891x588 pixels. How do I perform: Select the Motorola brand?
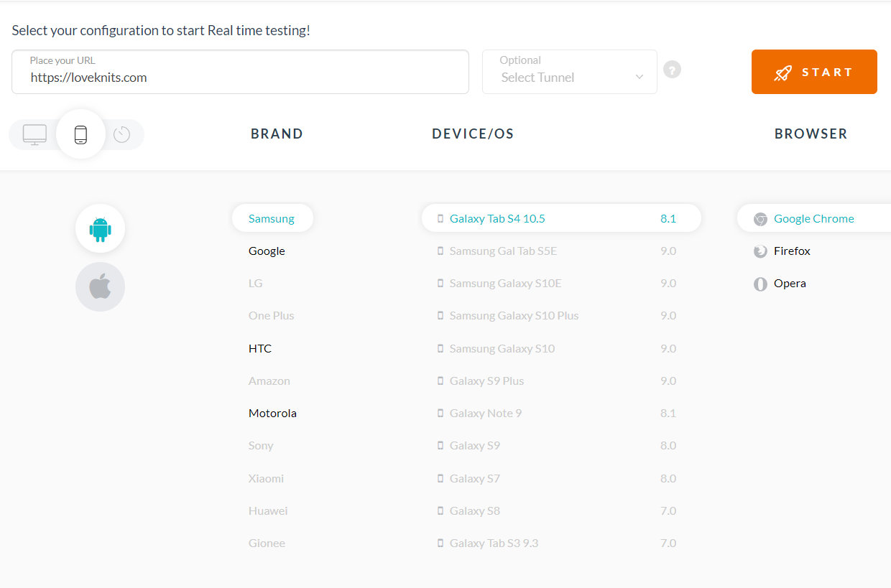pos(272,414)
